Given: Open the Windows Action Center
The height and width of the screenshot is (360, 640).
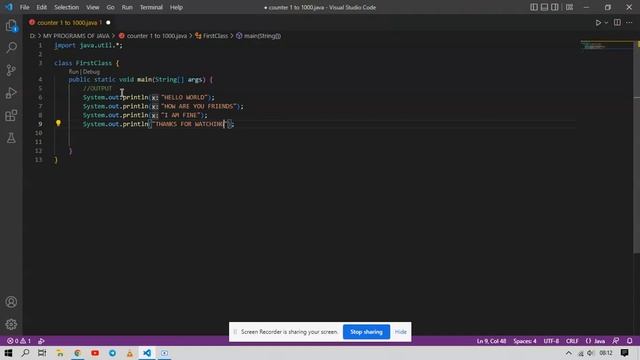Looking at the screenshot, I should [624, 353].
